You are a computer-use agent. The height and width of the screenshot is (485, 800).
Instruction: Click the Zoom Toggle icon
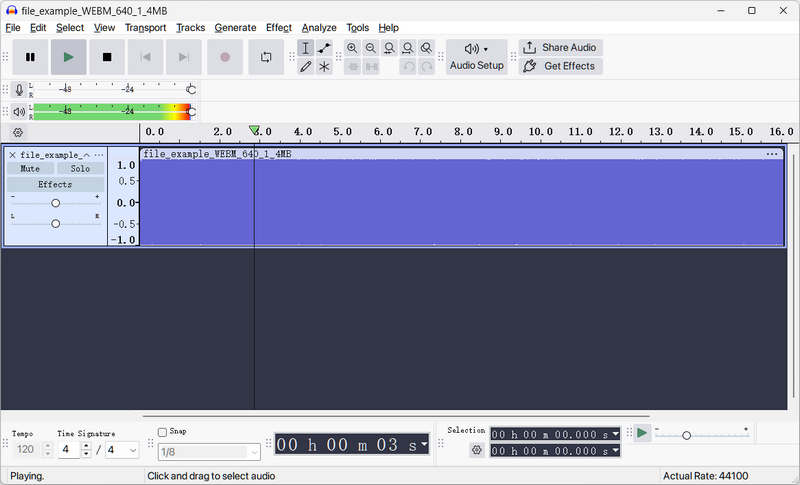tap(426, 48)
